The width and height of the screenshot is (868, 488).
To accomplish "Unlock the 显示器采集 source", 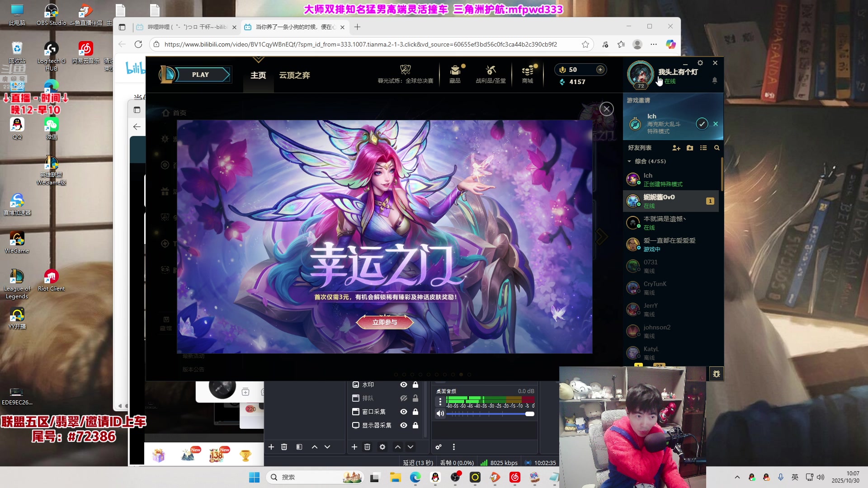I will pos(415,425).
